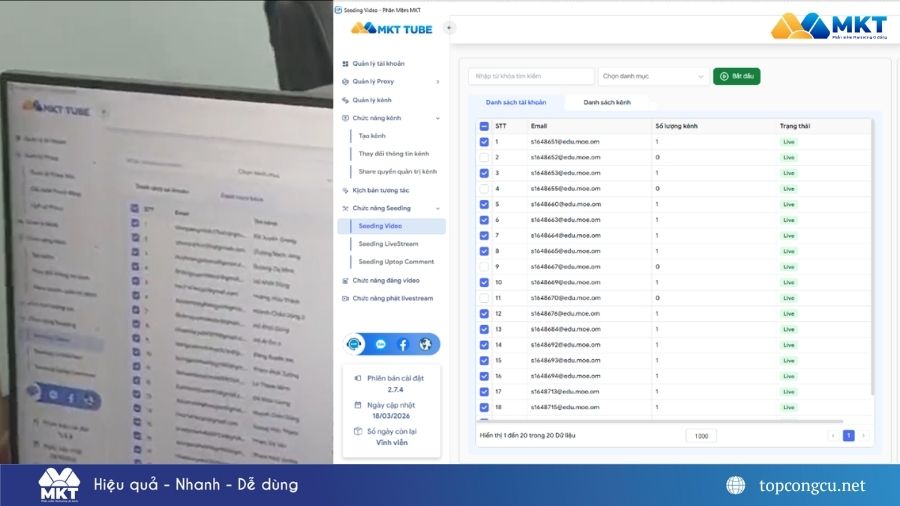Check the row 9 account checkbox

point(484,267)
